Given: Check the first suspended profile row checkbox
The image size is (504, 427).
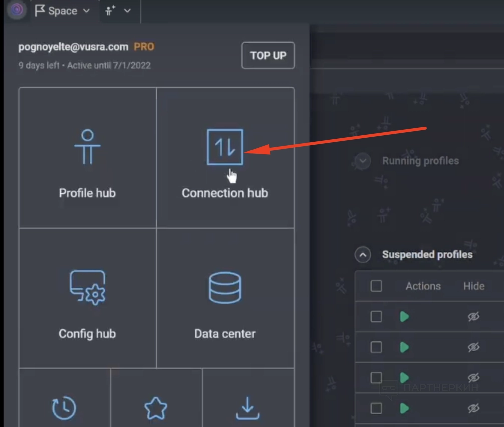Looking at the screenshot, I should pos(376,316).
